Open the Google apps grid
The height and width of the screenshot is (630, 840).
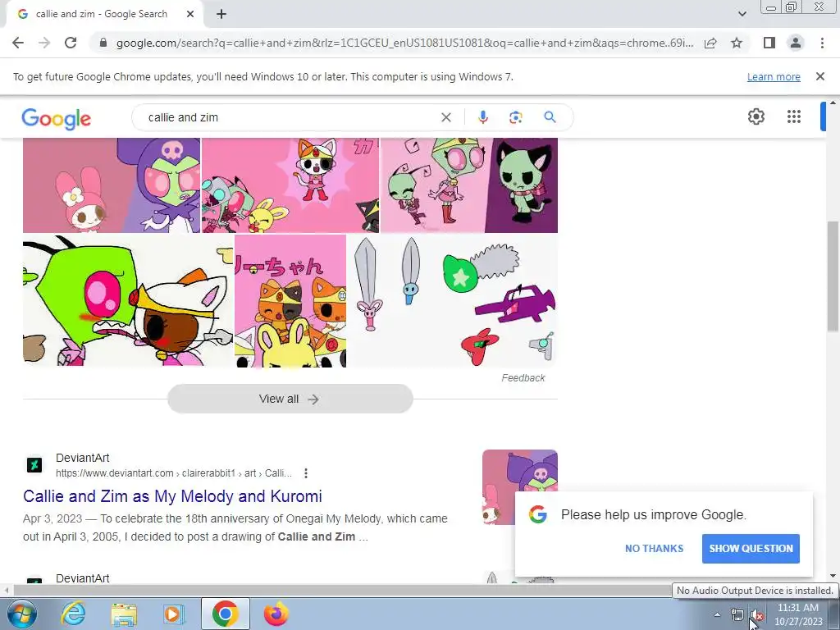pos(793,116)
